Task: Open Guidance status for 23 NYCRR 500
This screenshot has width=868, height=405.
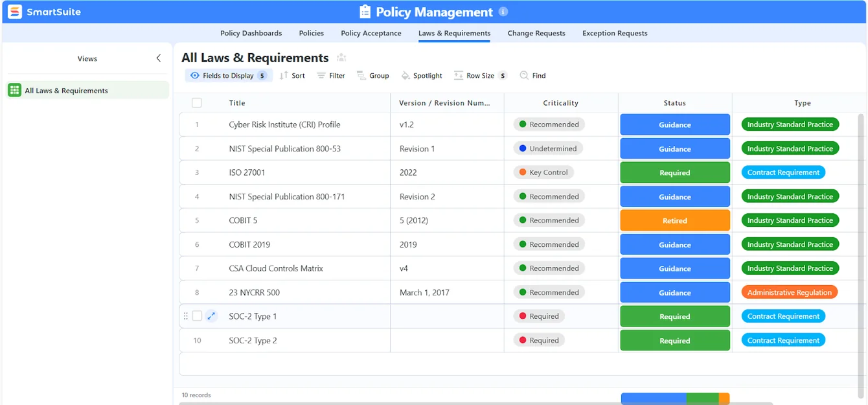Action: tap(675, 293)
